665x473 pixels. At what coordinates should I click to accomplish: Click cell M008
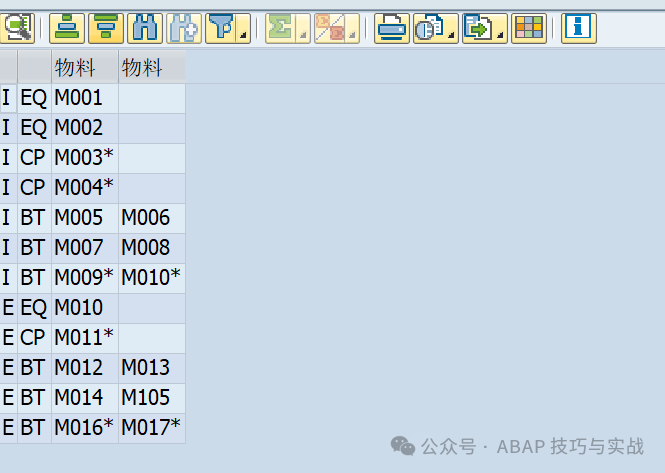pyautogui.click(x=152, y=248)
